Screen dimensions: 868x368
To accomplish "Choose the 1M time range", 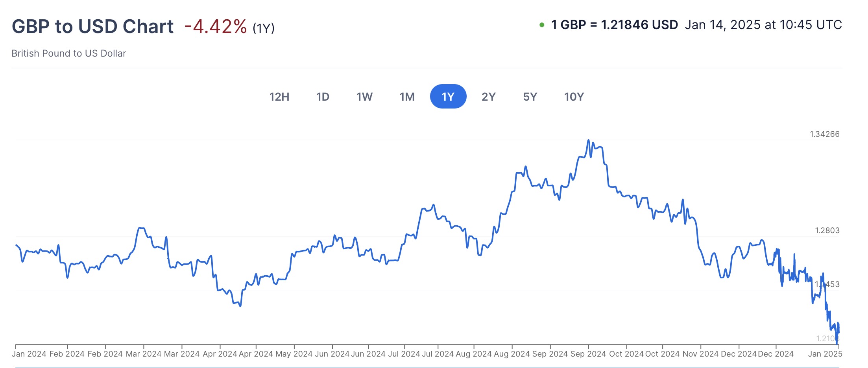I will (407, 97).
